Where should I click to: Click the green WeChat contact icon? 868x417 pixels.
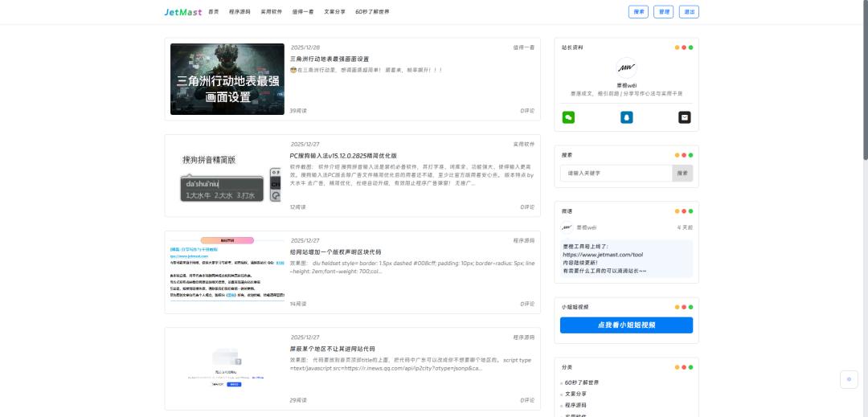pyautogui.click(x=568, y=117)
